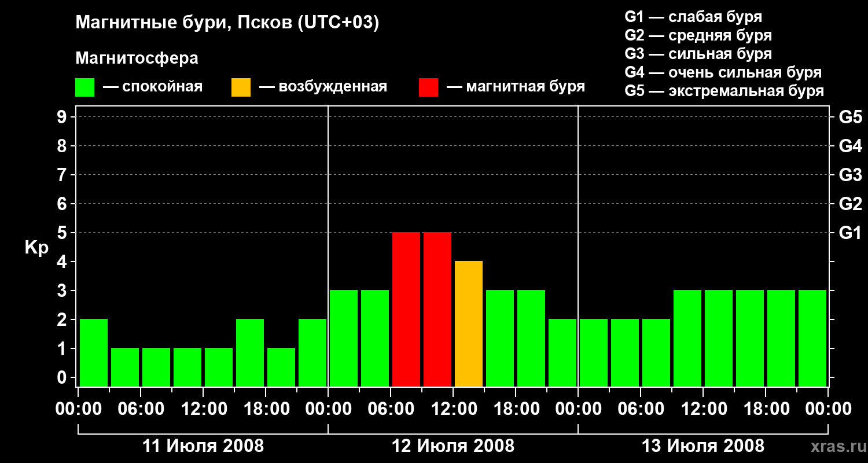Click the '00:00' label between 11 and 12 Июля
Image resolution: width=868 pixels, height=463 pixels.
coord(328,409)
